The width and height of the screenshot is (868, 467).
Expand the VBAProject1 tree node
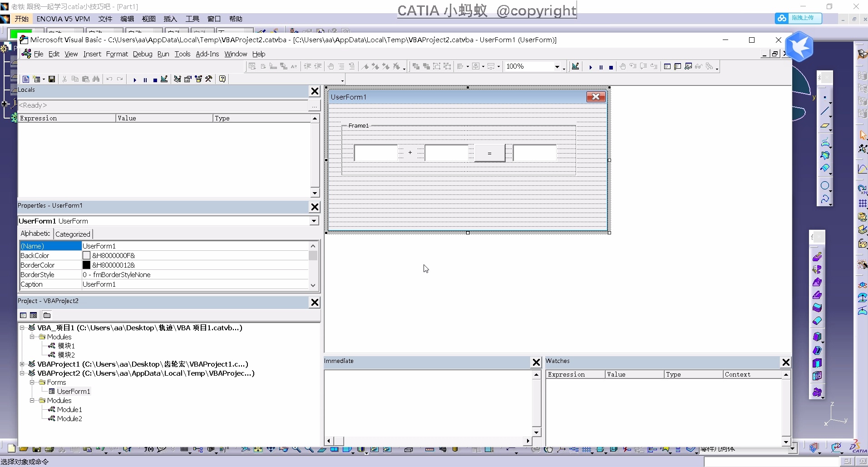[22, 364]
